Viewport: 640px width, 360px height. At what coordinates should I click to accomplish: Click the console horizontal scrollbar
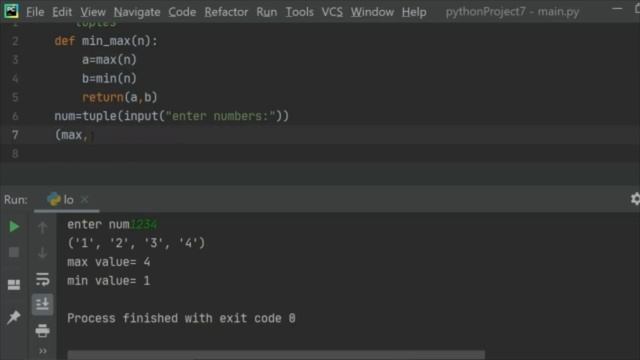click(276, 354)
